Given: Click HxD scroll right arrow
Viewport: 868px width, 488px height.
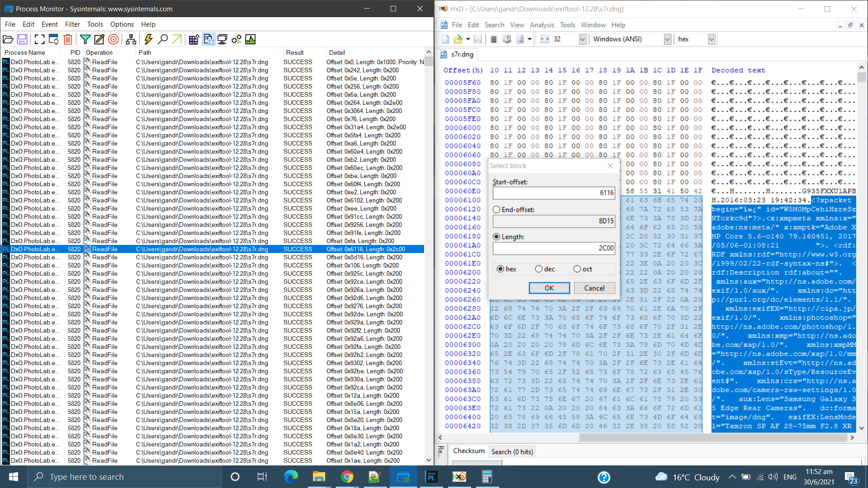Looking at the screenshot, I should [x=852, y=437].
